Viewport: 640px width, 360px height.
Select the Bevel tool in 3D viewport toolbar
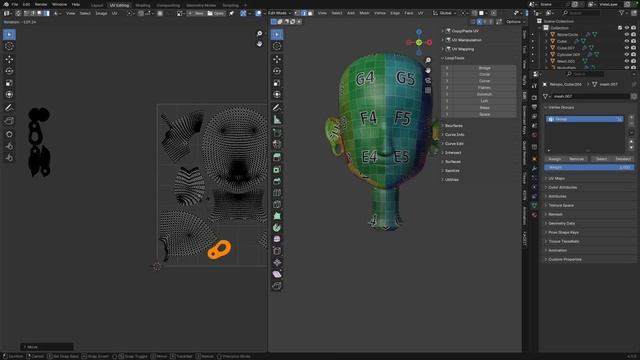(277, 180)
